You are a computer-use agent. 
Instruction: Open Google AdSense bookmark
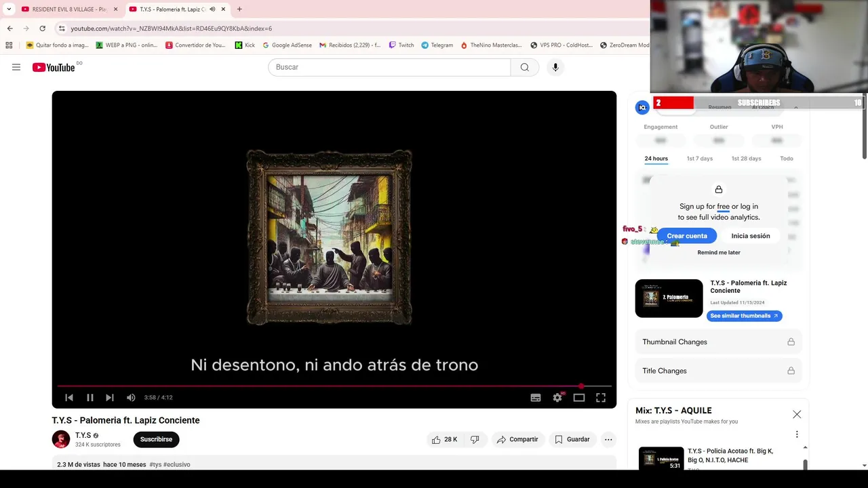point(287,45)
